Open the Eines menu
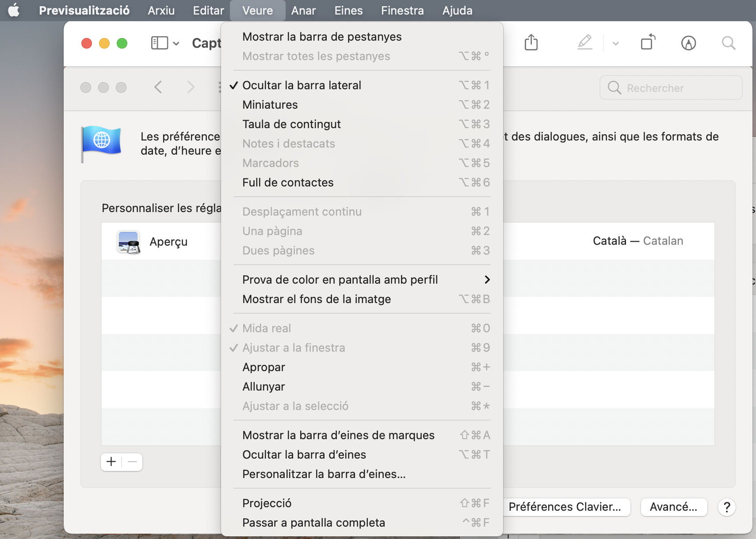The width and height of the screenshot is (756, 539). click(348, 10)
